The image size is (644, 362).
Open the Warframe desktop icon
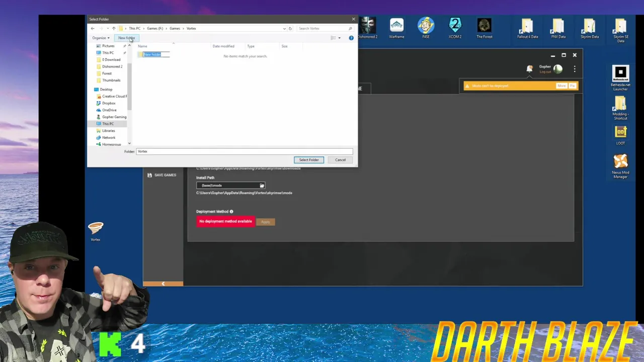(396, 28)
